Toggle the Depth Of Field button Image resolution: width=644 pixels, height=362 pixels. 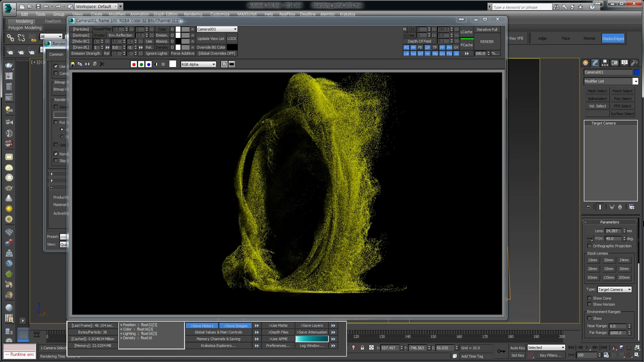click(419, 41)
